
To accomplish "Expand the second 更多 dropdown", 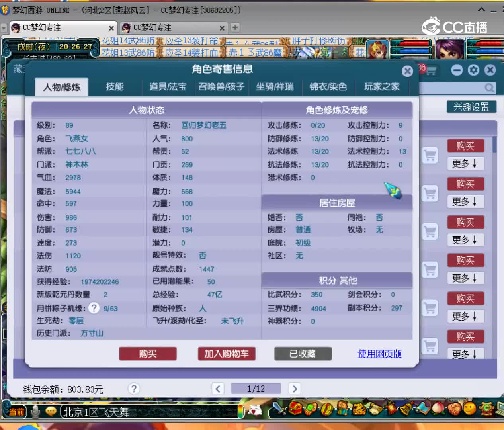I will pyautogui.click(x=465, y=202).
